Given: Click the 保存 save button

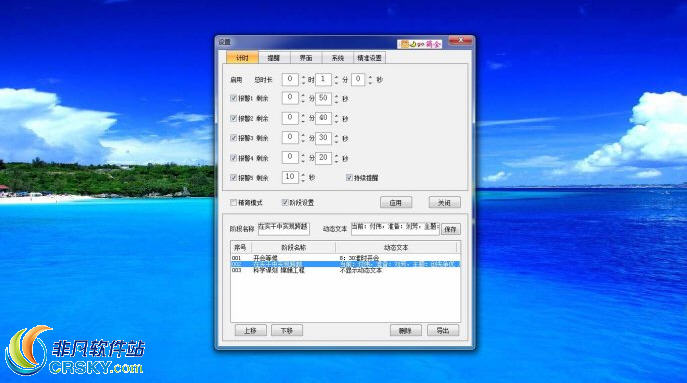Looking at the screenshot, I should pos(450,229).
